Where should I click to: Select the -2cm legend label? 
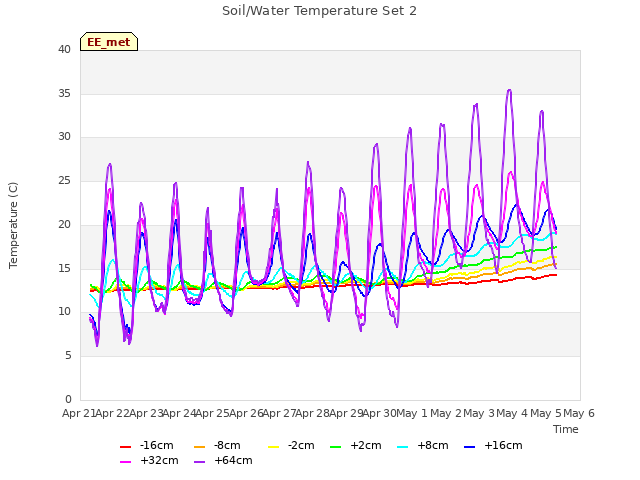coord(301,445)
